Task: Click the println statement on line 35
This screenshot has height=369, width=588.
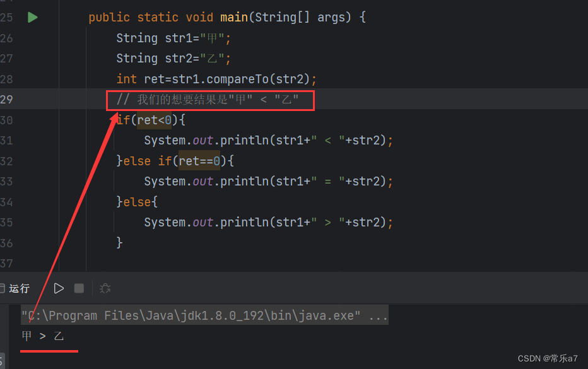Action: 268,223
